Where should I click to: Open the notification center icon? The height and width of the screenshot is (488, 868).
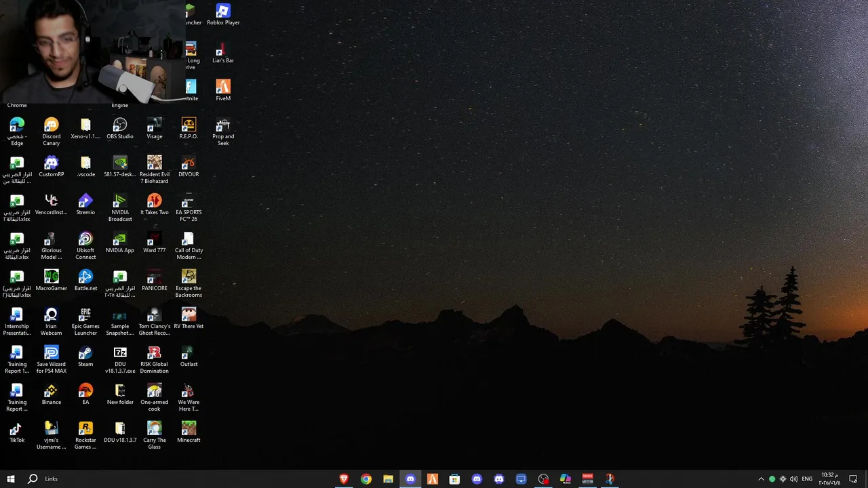(853, 479)
